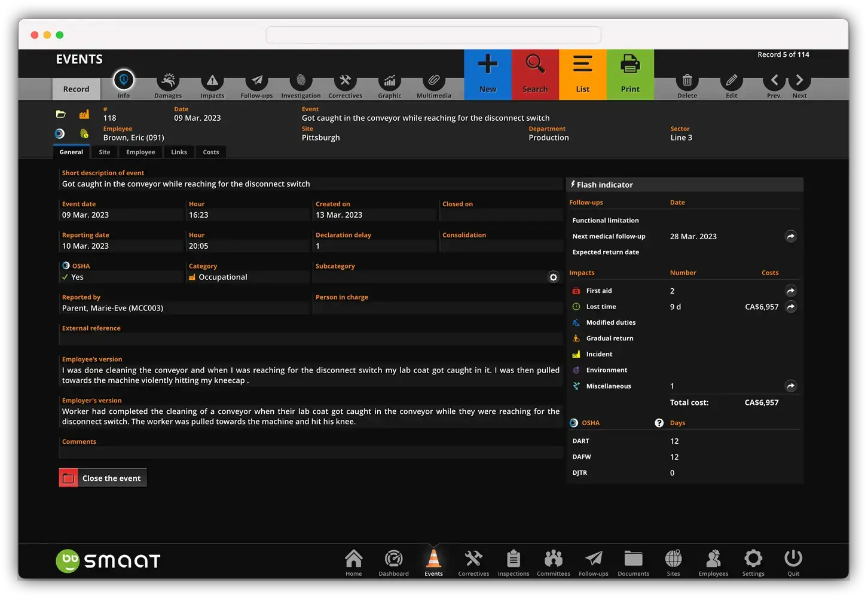868x598 pixels.
Task: Edit the record with the pencil icon
Action: pos(732,80)
